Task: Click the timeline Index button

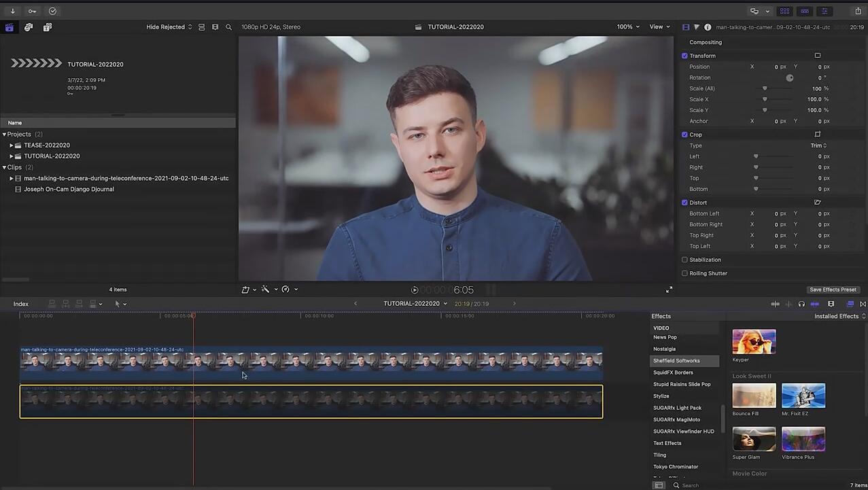Action: [x=20, y=304]
